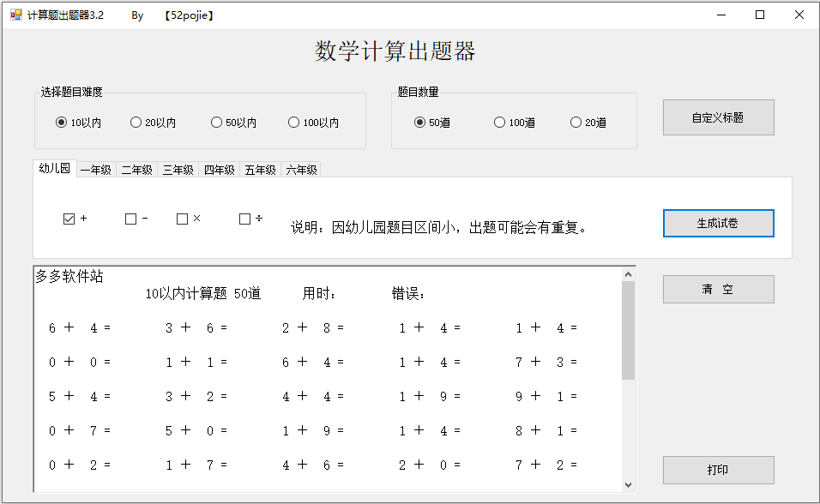
Task: Switch to the 幼儿园 tab
Action: click(55, 168)
